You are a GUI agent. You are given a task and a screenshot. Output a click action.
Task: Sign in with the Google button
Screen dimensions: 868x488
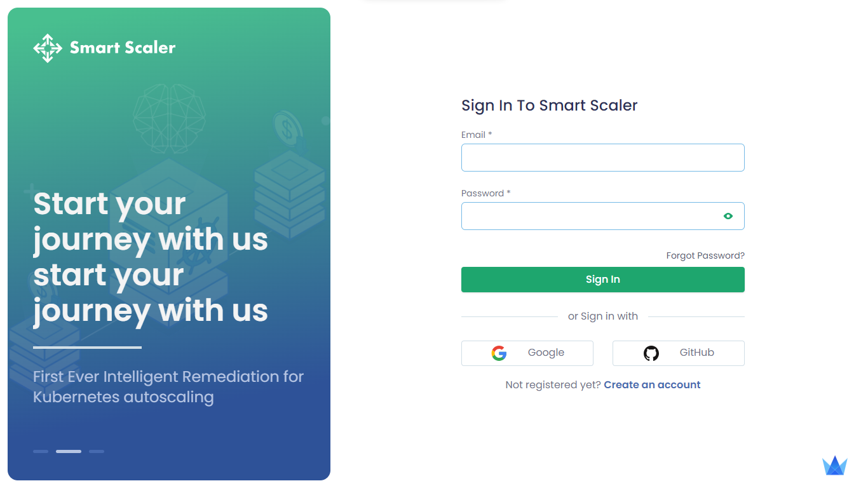pos(527,353)
